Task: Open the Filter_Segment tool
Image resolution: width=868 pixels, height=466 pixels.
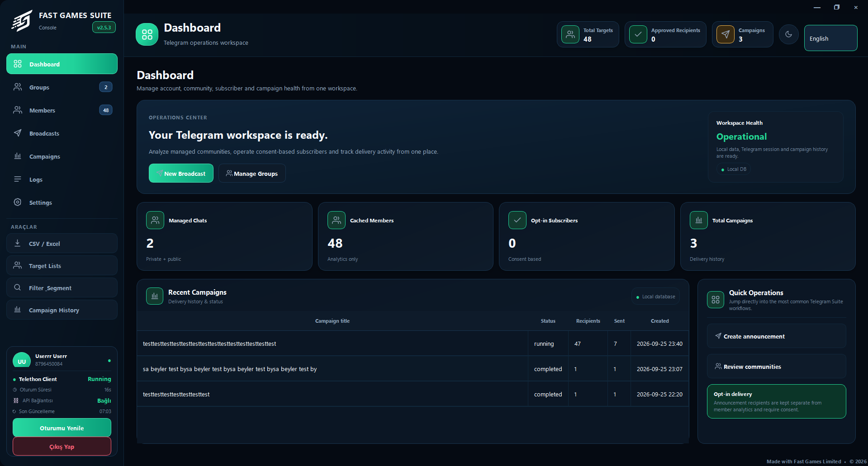Action: point(62,287)
